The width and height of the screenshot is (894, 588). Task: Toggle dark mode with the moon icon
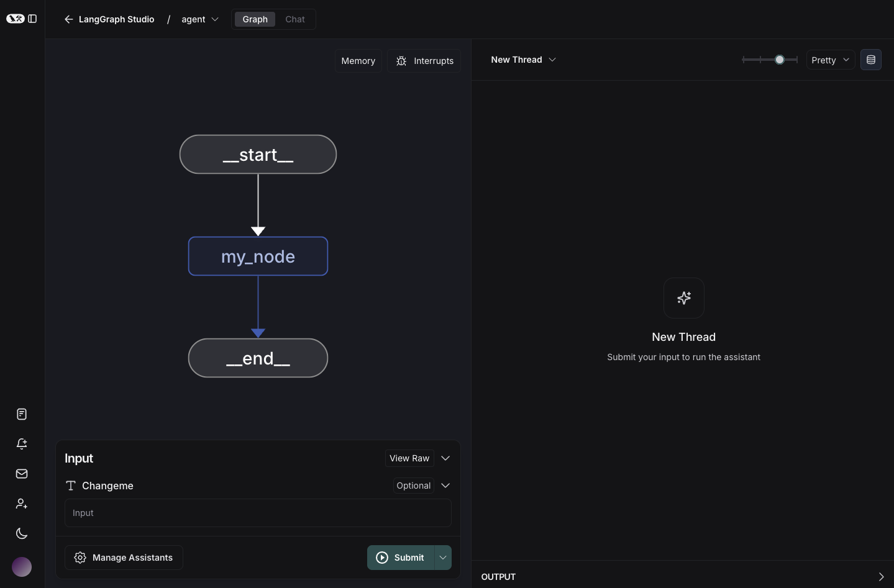[x=21, y=533]
